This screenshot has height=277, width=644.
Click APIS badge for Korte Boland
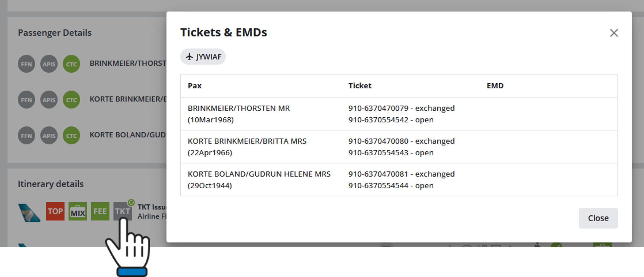[x=49, y=135]
